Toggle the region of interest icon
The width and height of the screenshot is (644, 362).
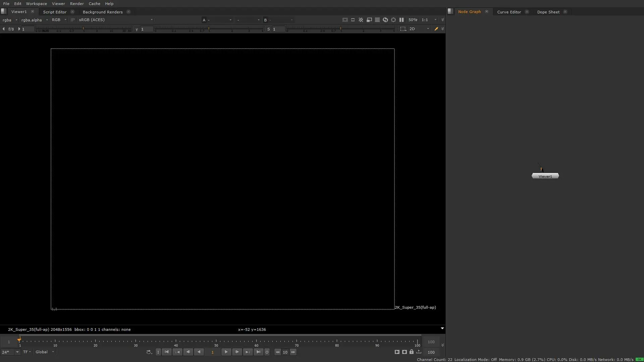403,29
